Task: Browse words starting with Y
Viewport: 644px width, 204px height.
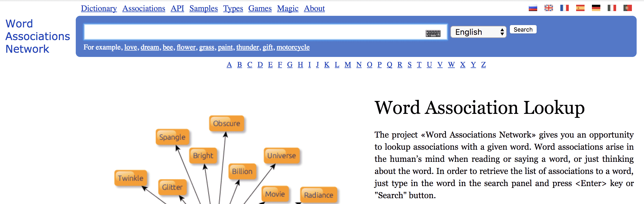Action: [473, 65]
